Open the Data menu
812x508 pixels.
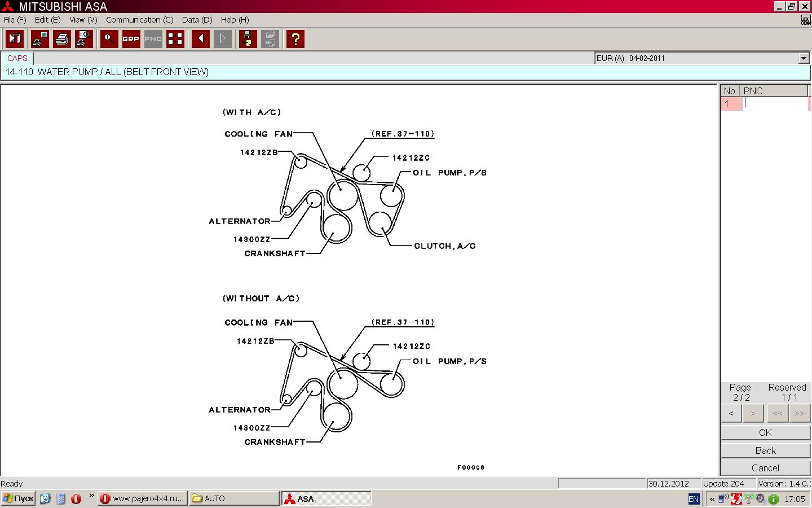click(x=197, y=20)
